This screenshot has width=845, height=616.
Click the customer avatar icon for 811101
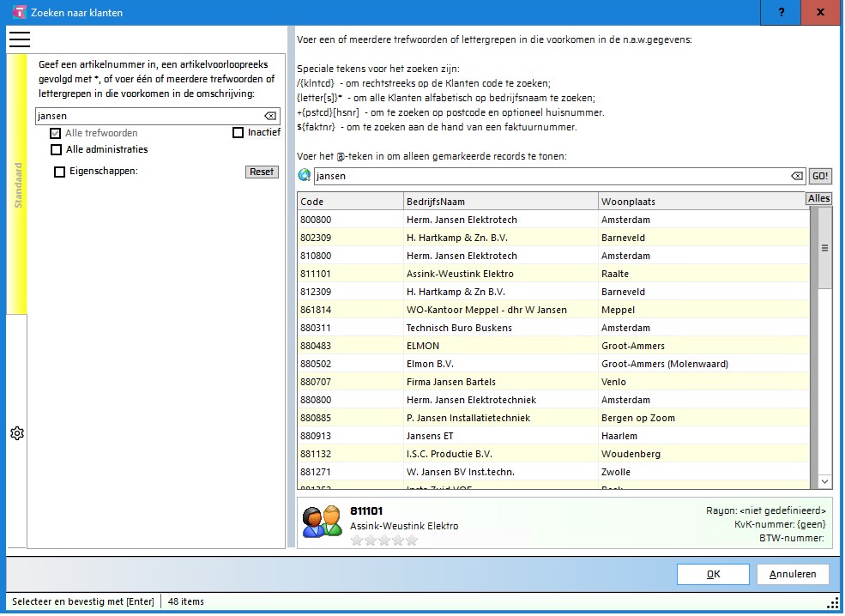pyautogui.click(x=323, y=522)
